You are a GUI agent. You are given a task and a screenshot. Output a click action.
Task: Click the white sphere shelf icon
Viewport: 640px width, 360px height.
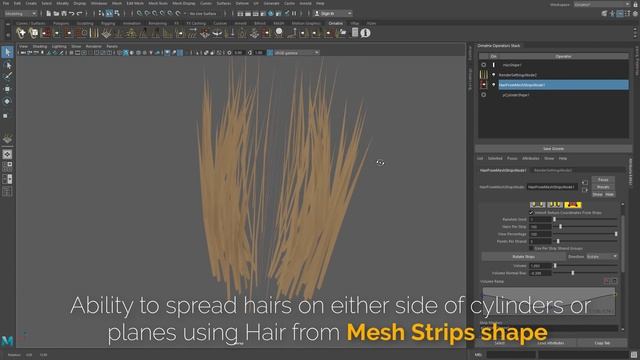[x=279, y=31]
